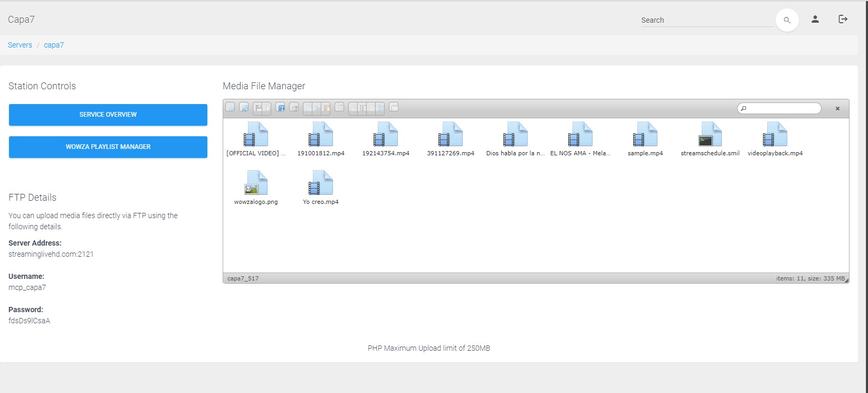
Task: Click the scissors cut icon in toolbar
Action: pos(317,108)
